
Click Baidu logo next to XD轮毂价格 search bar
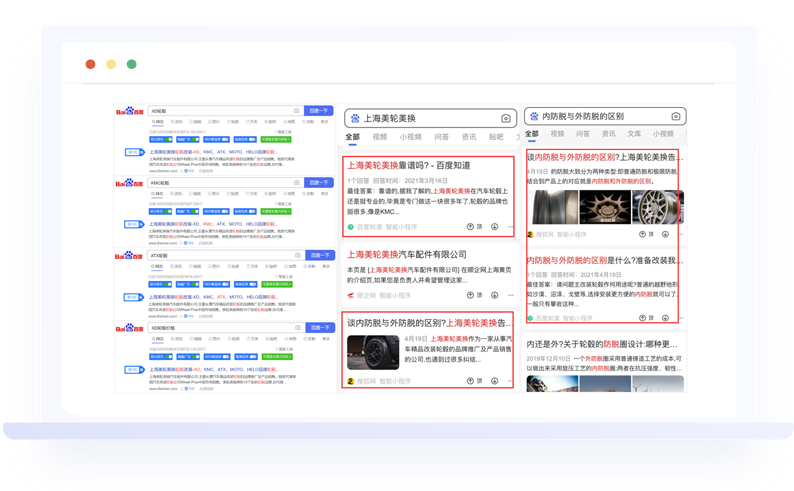(130, 328)
